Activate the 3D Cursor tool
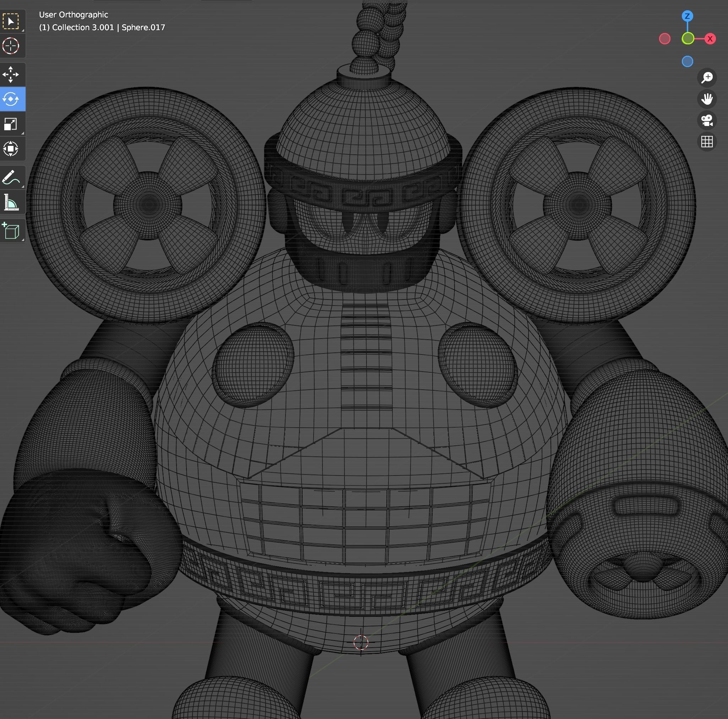The width and height of the screenshot is (728, 719). pos(11,46)
